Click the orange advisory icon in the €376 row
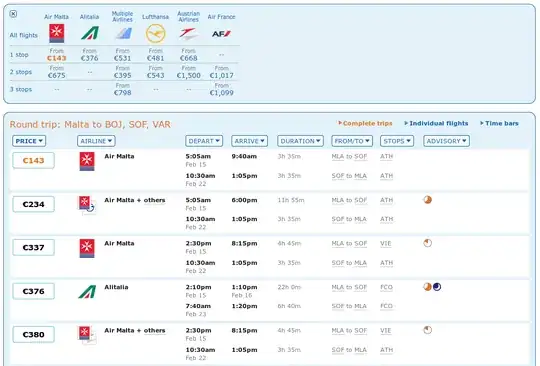The image size is (540, 366). pos(427,287)
